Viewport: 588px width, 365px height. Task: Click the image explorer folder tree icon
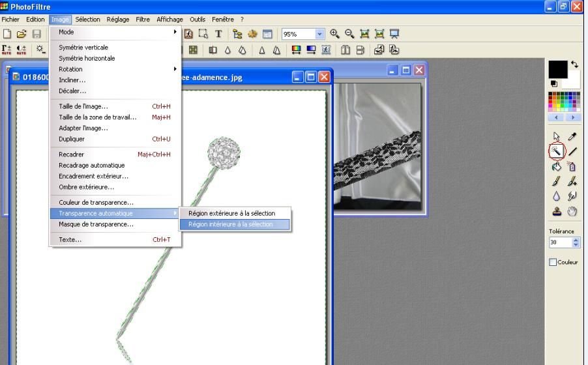(x=237, y=34)
